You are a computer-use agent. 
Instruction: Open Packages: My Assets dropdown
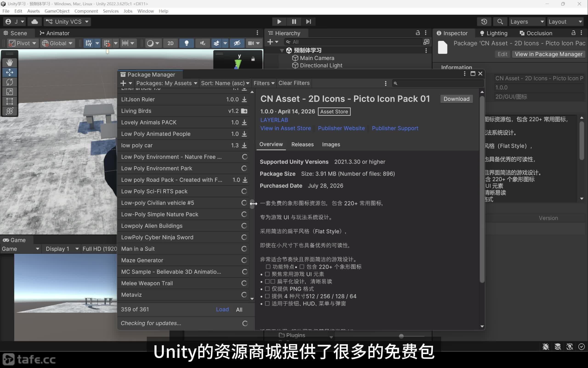coord(167,83)
